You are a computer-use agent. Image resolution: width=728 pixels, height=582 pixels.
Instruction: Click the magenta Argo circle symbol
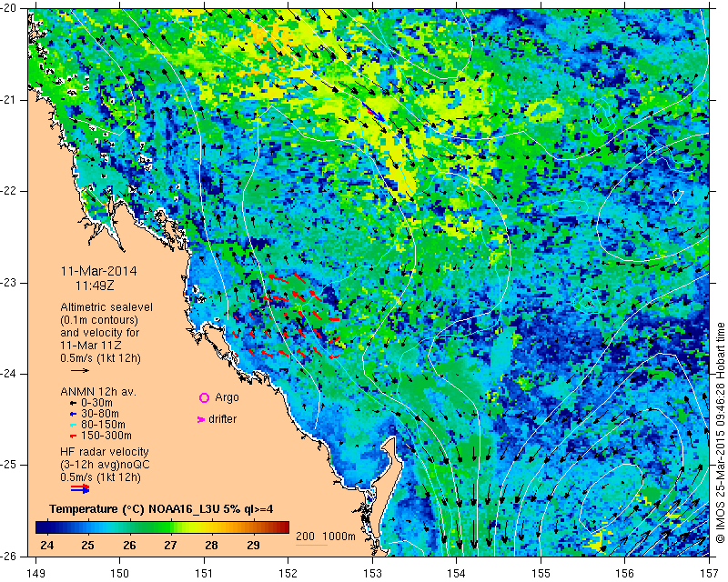pyautogui.click(x=204, y=397)
